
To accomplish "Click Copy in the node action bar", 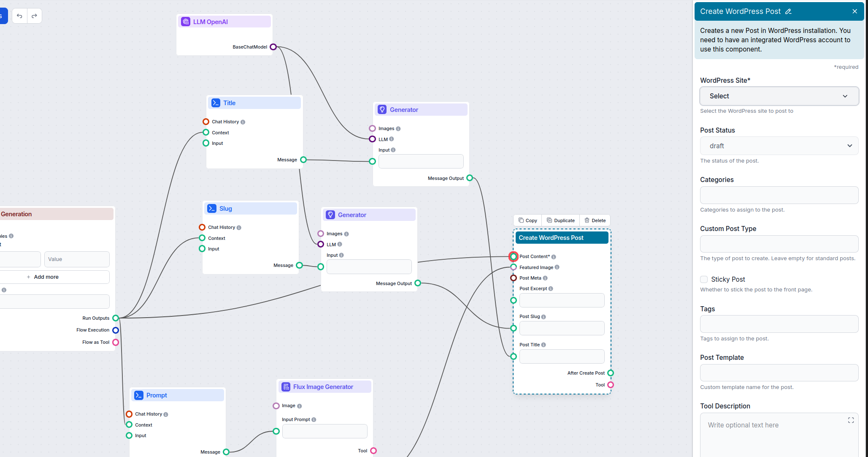I will (x=527, y=220).
